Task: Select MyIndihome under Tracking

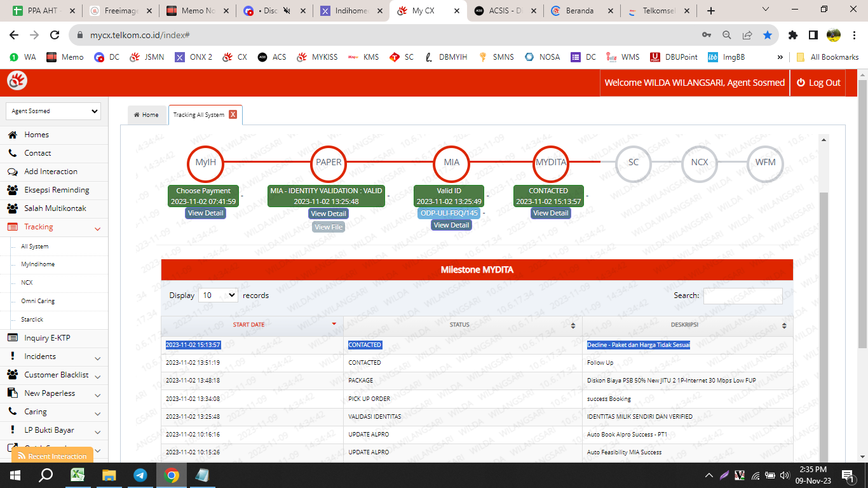Action: pos(38,264)
